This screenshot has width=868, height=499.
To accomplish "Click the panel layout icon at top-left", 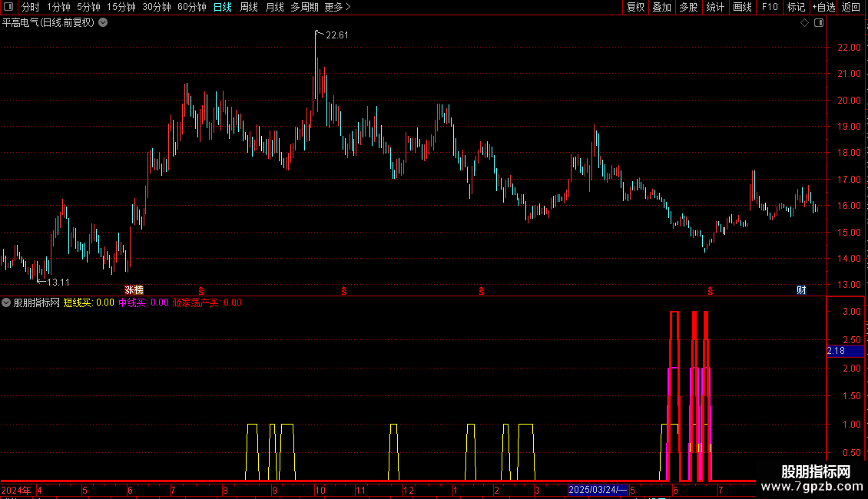I will click(x=8, y=7).
